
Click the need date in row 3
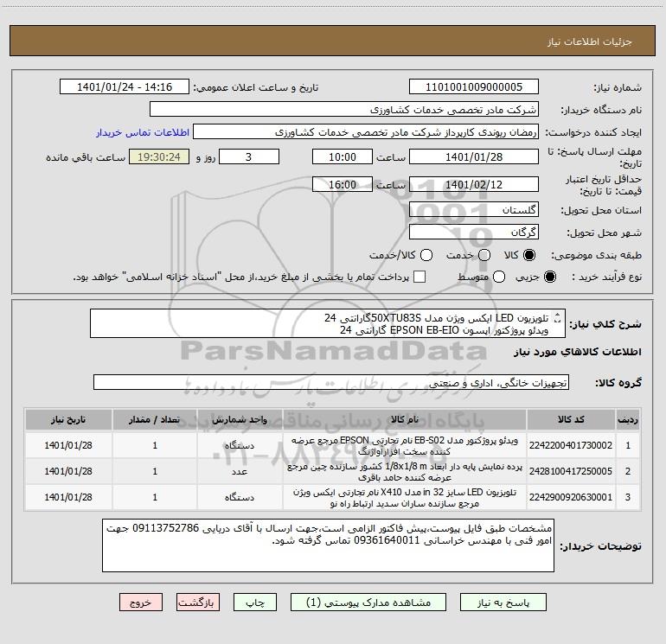tap(68, 497)
